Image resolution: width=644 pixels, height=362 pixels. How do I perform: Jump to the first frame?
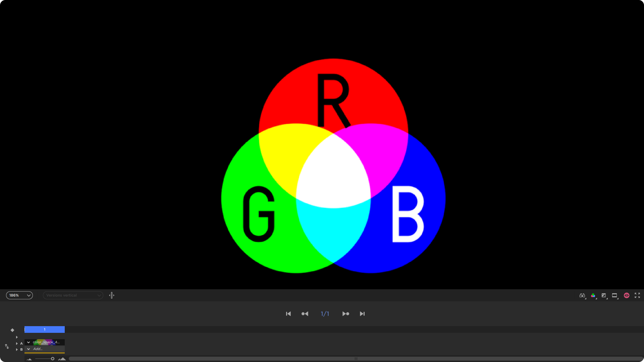coord(288,314)
